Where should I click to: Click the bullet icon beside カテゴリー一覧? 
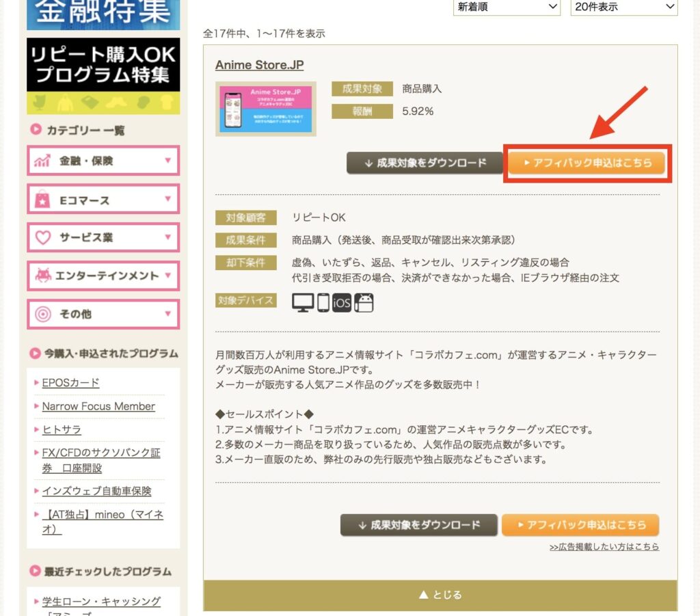pos(36,129)
